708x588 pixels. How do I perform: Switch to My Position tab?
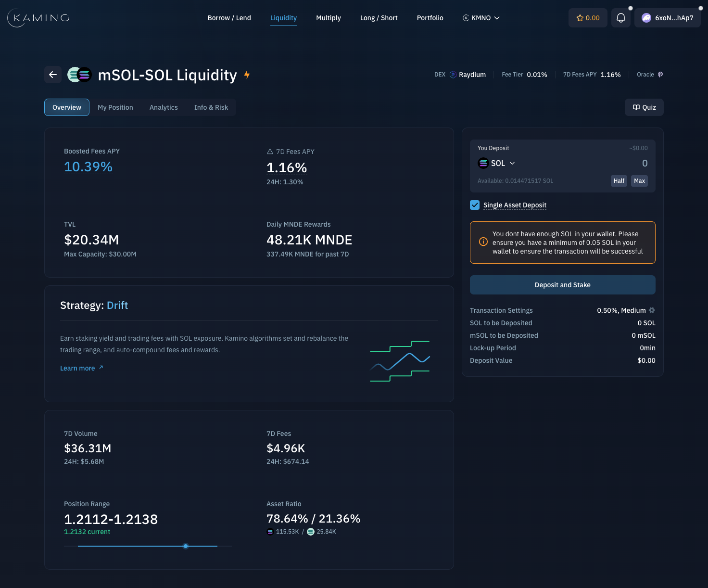click(x=115, y=107)
